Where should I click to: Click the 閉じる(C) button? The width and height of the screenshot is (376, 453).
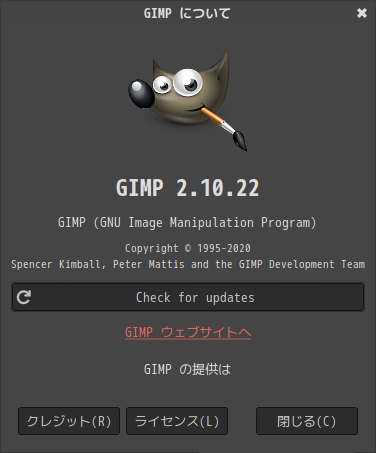point(307,421)
